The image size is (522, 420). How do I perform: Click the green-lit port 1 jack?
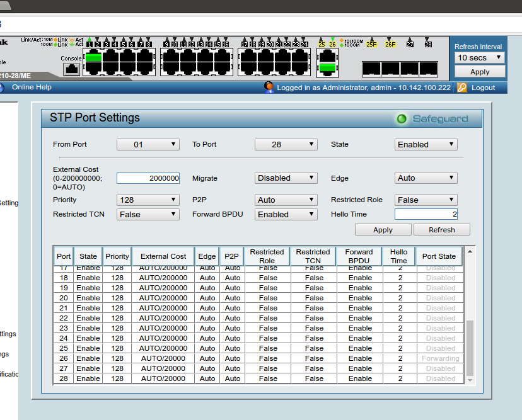click(x=93, y=56)
